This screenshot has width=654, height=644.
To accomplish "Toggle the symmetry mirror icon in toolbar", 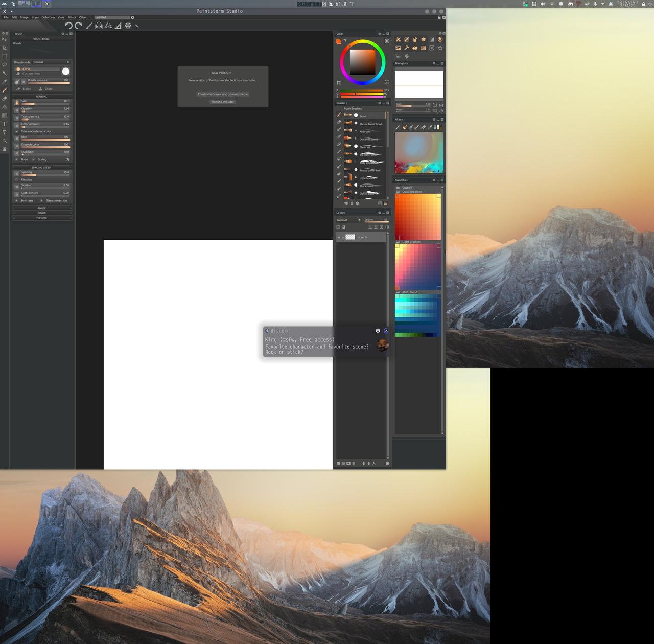I will pyautogui.click(x=99, y=26).
